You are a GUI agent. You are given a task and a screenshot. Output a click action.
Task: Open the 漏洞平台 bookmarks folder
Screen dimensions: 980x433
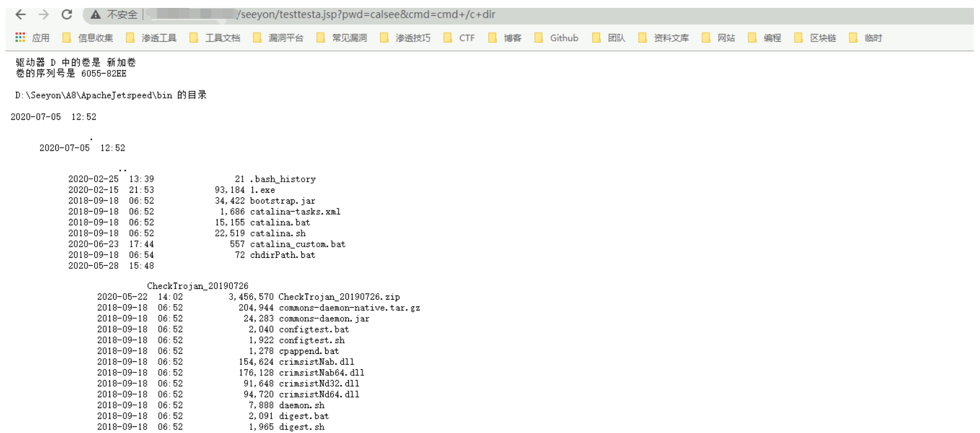click(278, 38)
